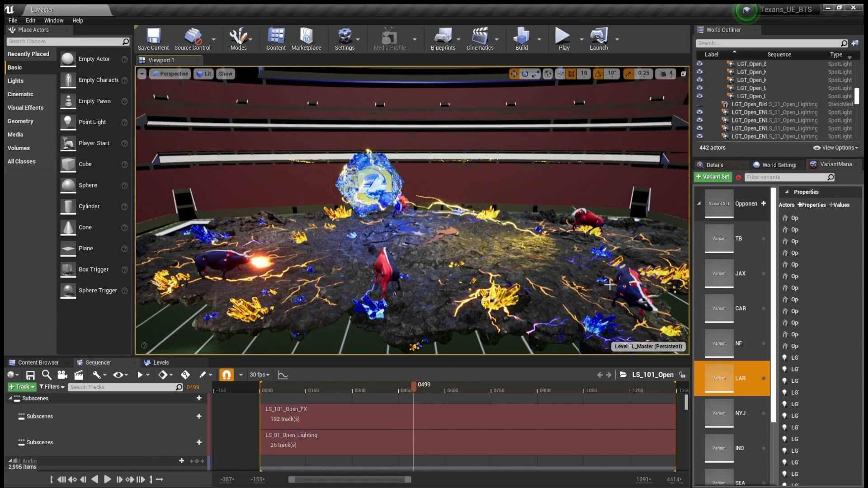Select the camera icon in the Sequencer toolbar
Screen dimensions: 868x488
[62, 375]
